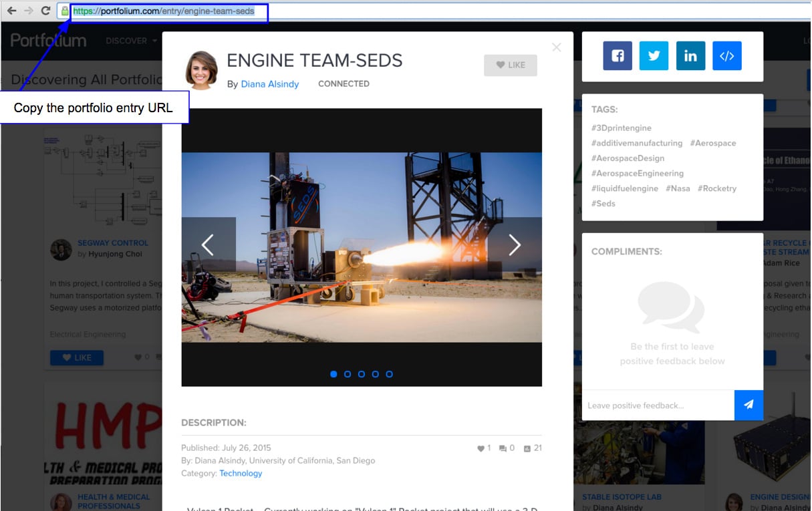Select the portfolium.com entry URL in address bar

pos(164,11)
